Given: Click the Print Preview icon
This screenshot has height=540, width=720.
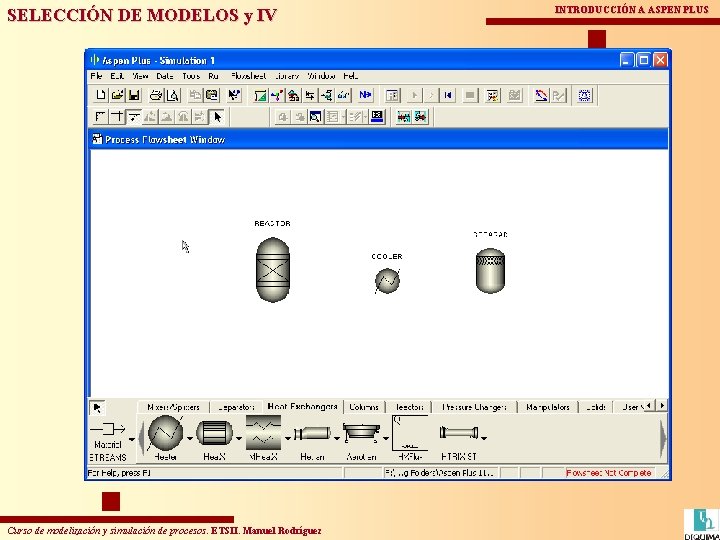Looking at the screenshot, I should click(173, 95).
